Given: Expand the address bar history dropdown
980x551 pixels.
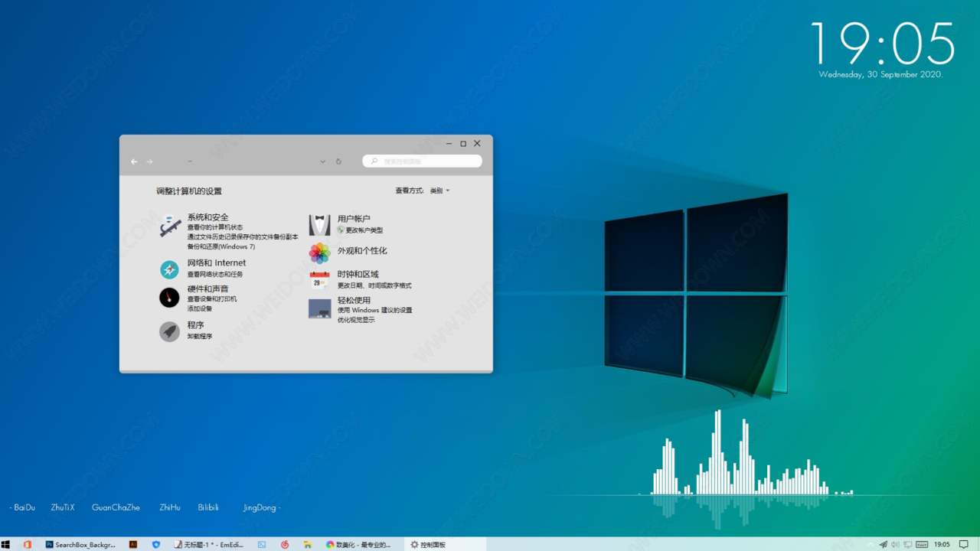Looking at the screenshot, I should 322,161.
